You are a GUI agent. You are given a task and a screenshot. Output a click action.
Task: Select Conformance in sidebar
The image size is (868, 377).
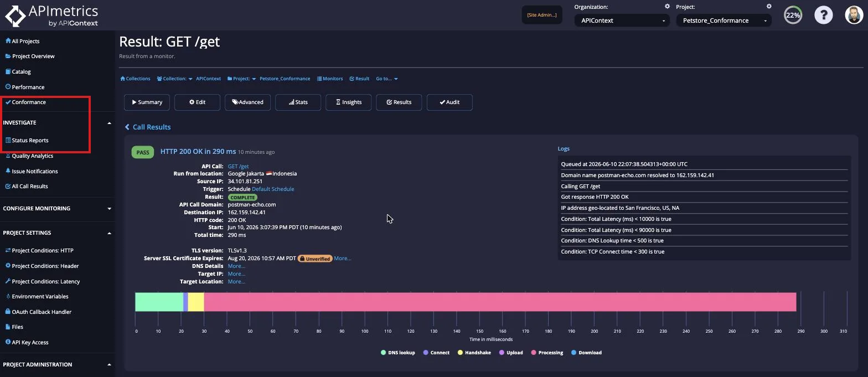coord(25,102)
